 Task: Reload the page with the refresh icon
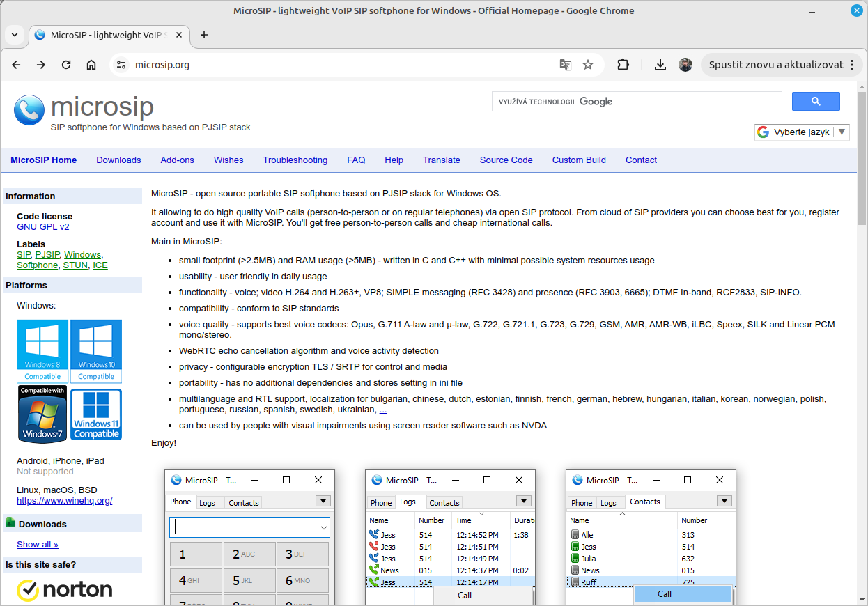coord(66,65)
